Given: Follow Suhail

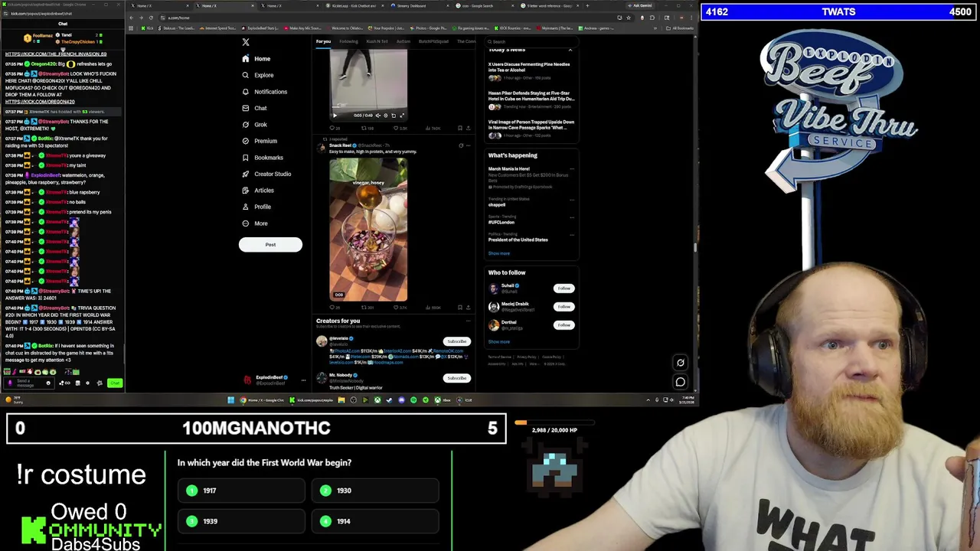Looking at the screenshot, I should pos(563,289).
